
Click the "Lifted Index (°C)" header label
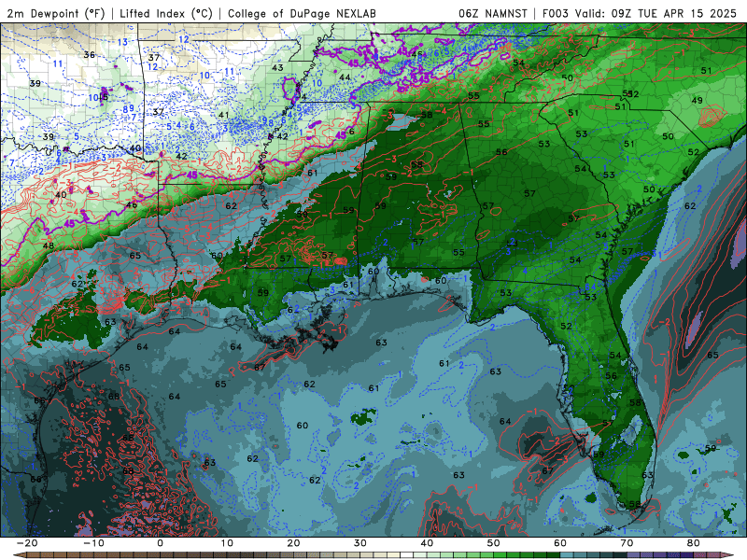(x=166, y=14)
